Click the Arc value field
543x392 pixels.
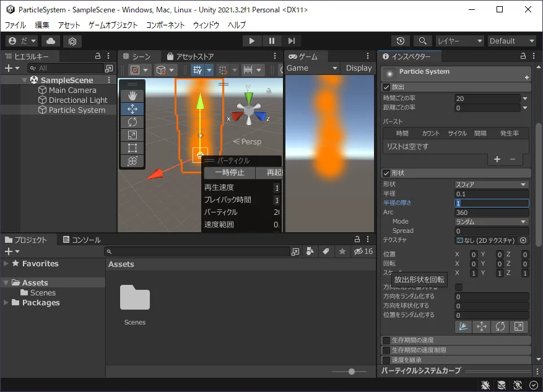492,212
